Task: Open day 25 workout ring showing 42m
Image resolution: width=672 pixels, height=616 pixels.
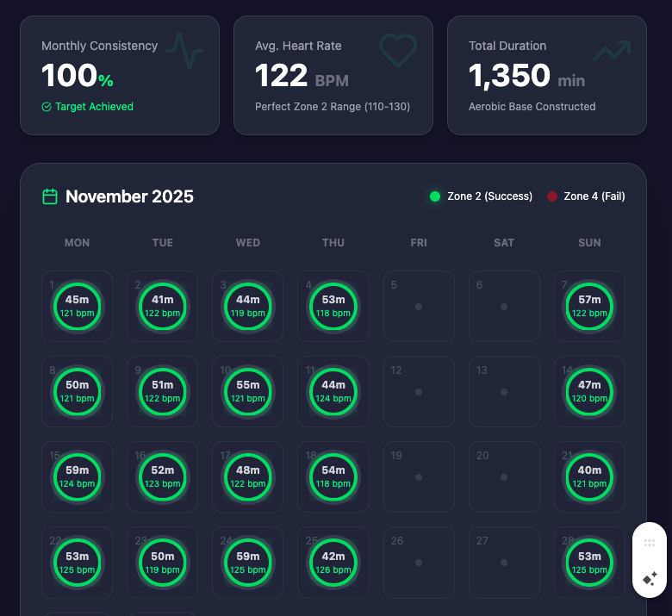Action: click(x=333, y=563)
